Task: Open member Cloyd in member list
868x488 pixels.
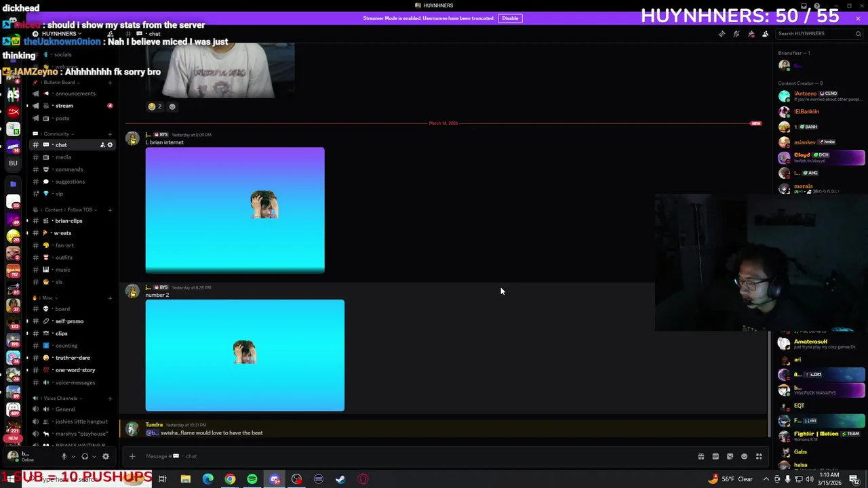Action: [x=821, y=158]
